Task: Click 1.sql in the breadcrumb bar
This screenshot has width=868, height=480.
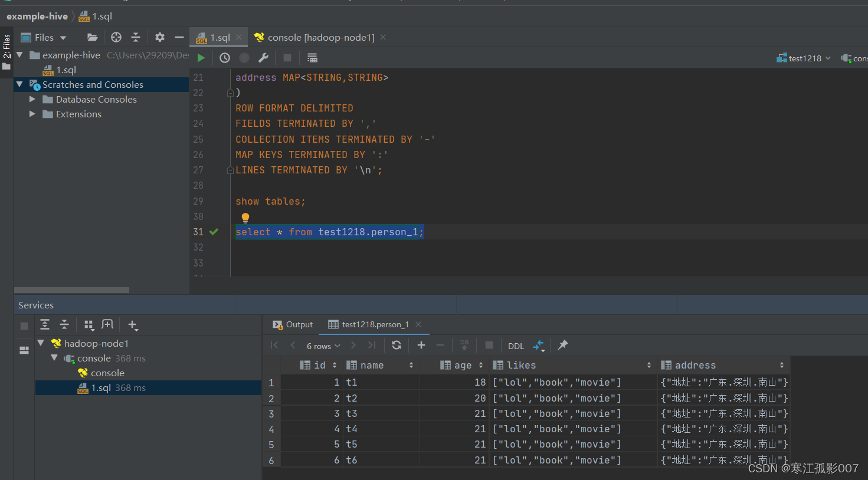Action: coord(96,16)
